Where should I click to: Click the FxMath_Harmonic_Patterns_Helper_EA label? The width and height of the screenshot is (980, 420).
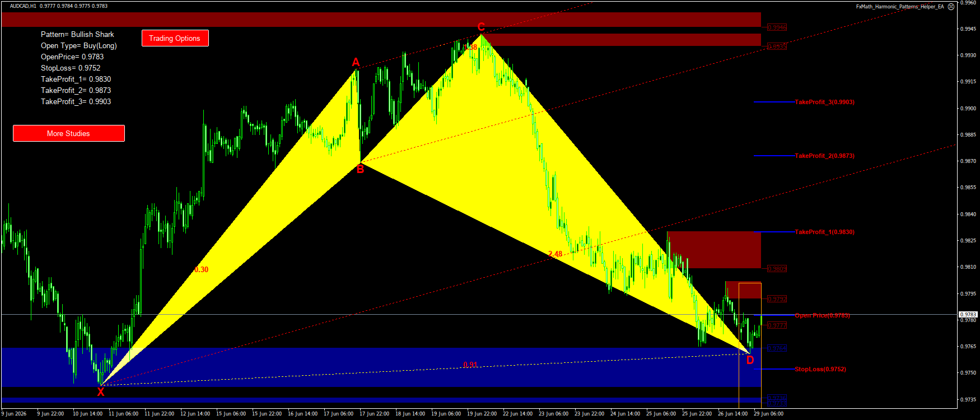coord(900,7)
